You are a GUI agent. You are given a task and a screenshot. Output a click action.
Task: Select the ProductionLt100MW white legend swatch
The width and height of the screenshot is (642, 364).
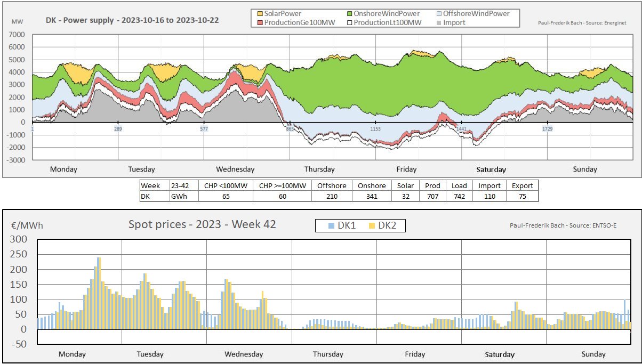tap(350, 22)
